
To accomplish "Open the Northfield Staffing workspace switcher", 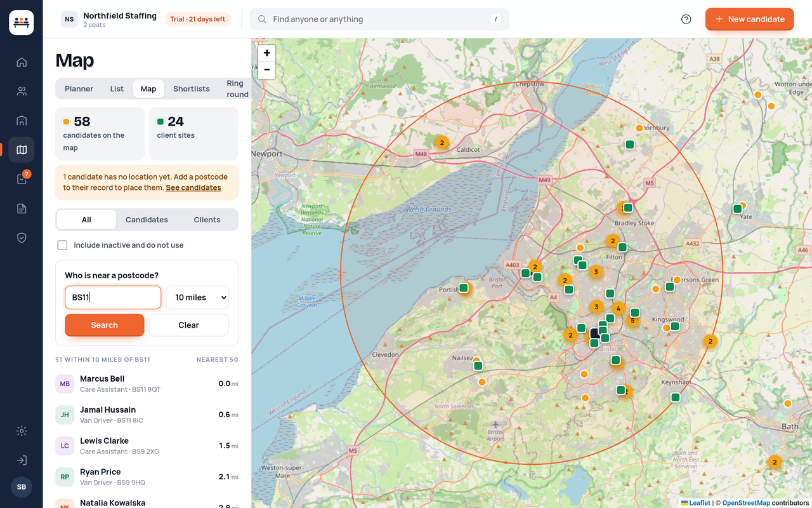I will click(x=109, y=19).
